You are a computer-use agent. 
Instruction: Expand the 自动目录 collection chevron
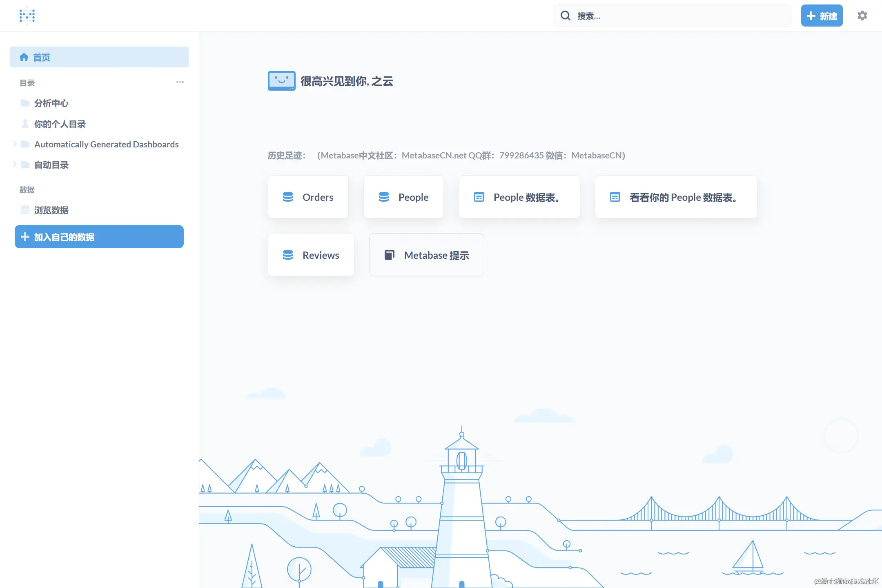15,165
